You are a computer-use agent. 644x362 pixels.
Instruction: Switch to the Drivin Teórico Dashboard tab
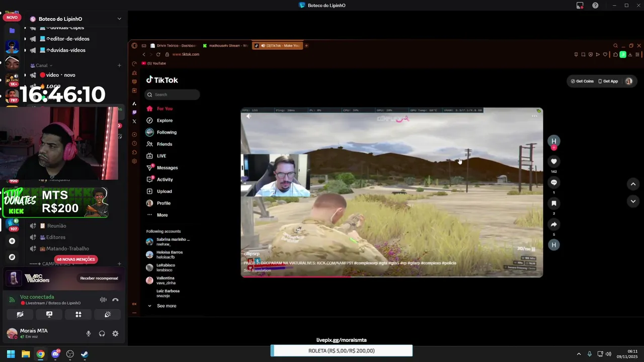click(x=173, y=46)
